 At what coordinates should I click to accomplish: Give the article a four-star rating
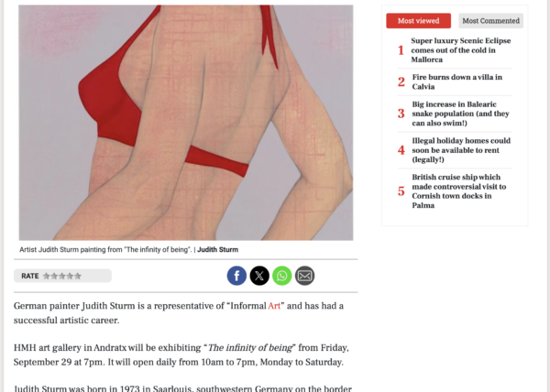70,276
